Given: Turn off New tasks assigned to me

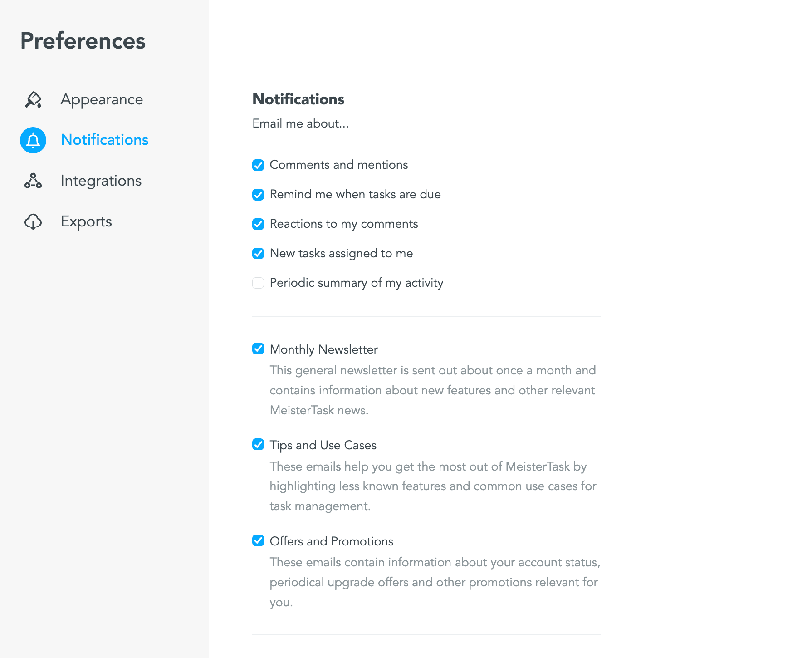Looking at the screenshot, I should (258, 253).
